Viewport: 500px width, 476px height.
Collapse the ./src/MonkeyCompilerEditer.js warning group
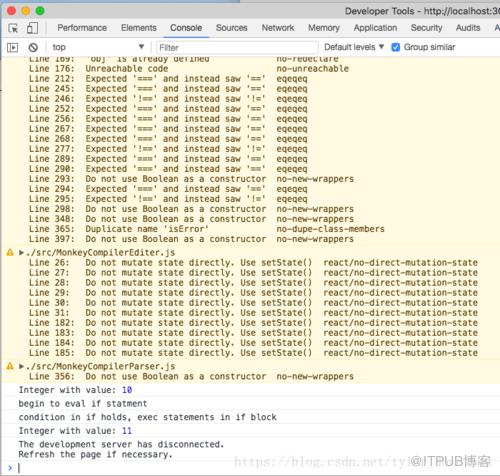point(21,253)
